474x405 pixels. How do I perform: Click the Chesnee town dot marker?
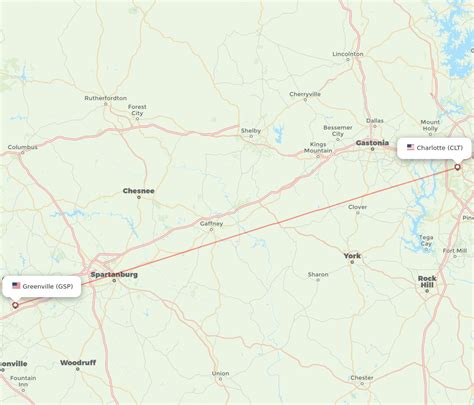pyautogui.click(x=139, y=197)
